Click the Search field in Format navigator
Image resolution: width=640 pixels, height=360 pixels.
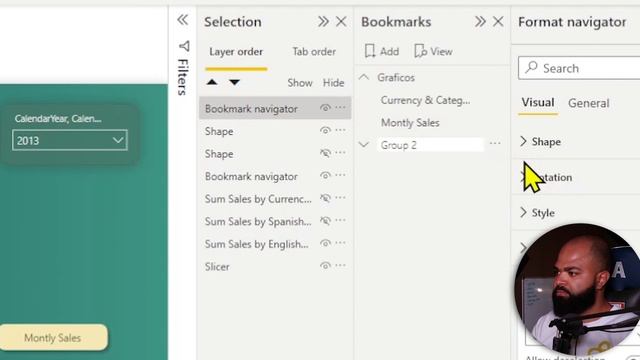point(579,68)
